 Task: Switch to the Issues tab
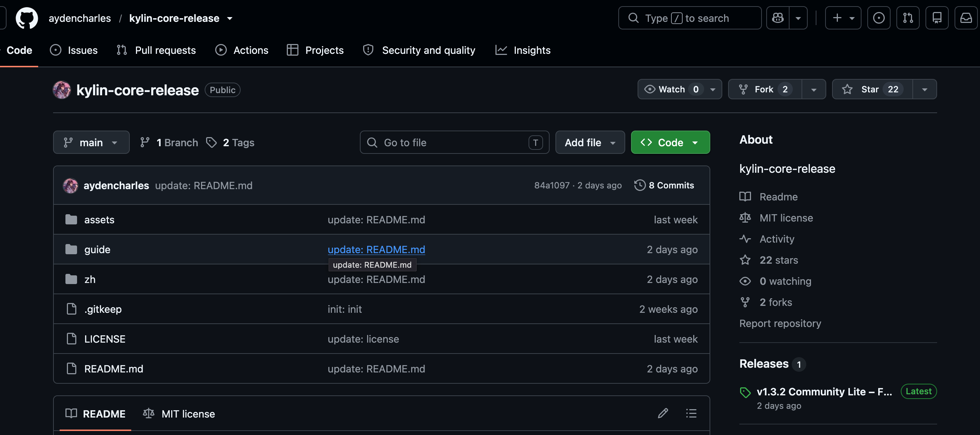[x=74, y=50]
